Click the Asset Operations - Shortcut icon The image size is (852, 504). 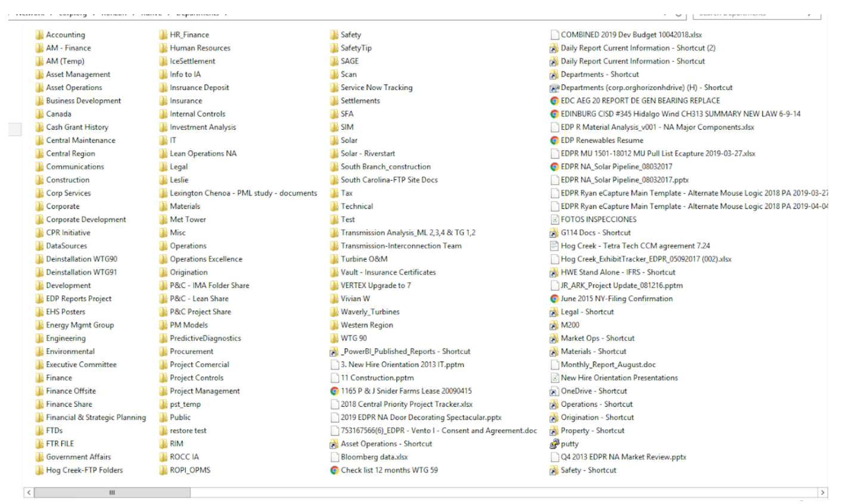pyautogui.click(x=334, y=444)
